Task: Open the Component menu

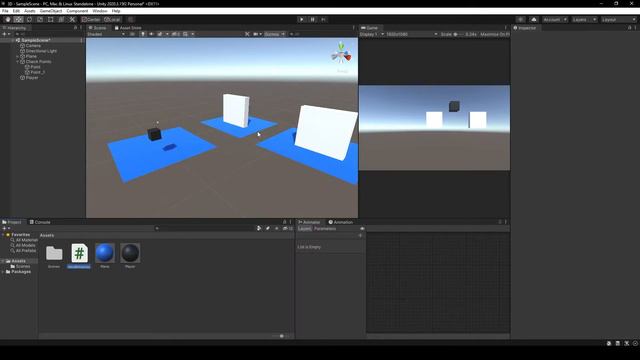Action: (77, 11)
